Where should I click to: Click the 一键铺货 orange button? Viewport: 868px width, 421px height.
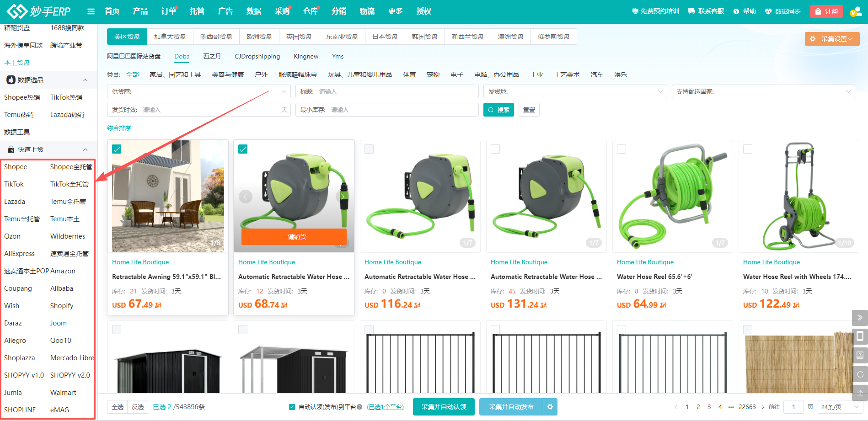point(294,237)
